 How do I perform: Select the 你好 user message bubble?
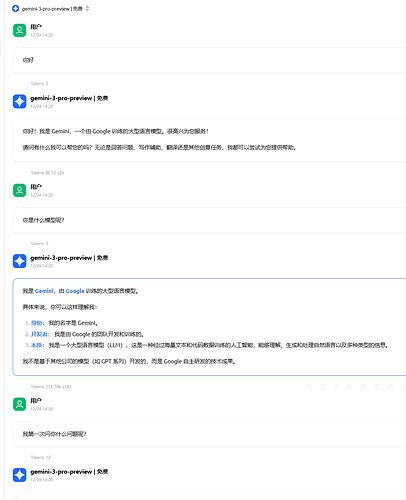coord(209,60)
